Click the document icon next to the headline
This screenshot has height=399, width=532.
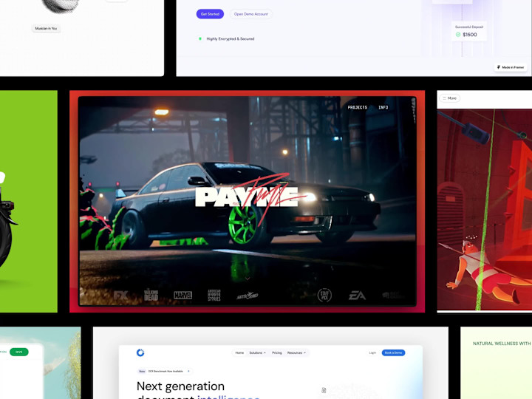click(324, 390)
